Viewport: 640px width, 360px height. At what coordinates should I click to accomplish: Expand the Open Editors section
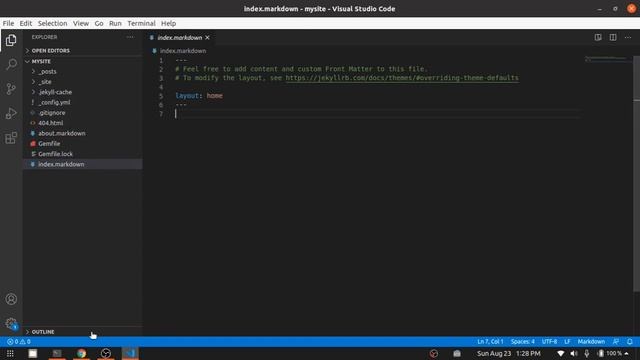coord(83,51)
